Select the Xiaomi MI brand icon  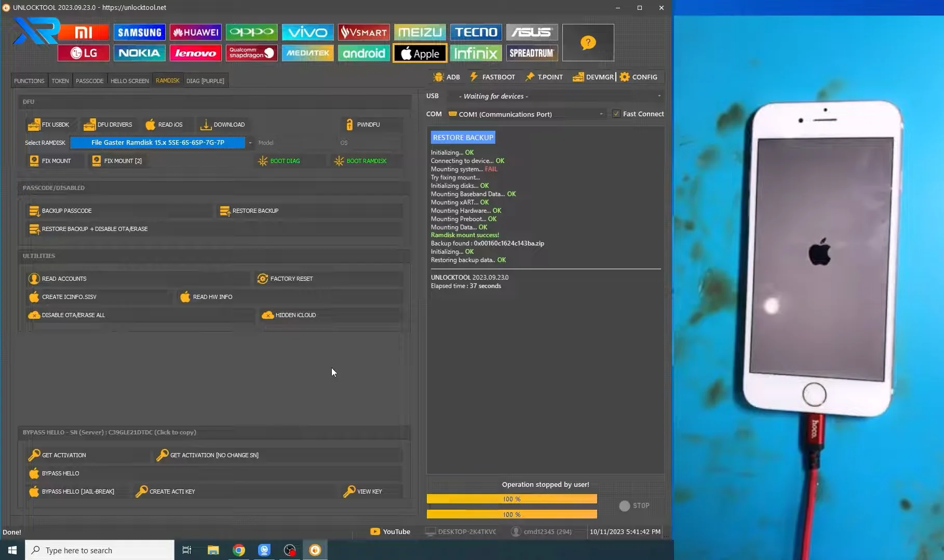click(x=83, y=32)
